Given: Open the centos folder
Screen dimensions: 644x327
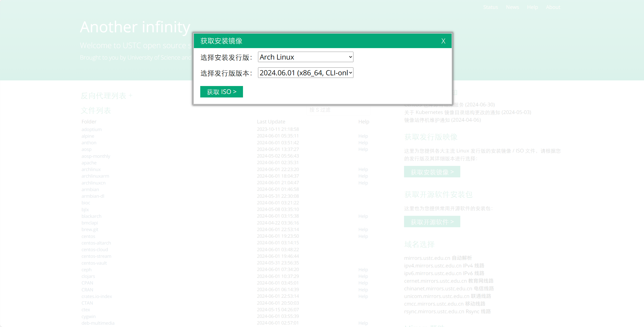Looking at the screenshot, I should coord(88,236).
